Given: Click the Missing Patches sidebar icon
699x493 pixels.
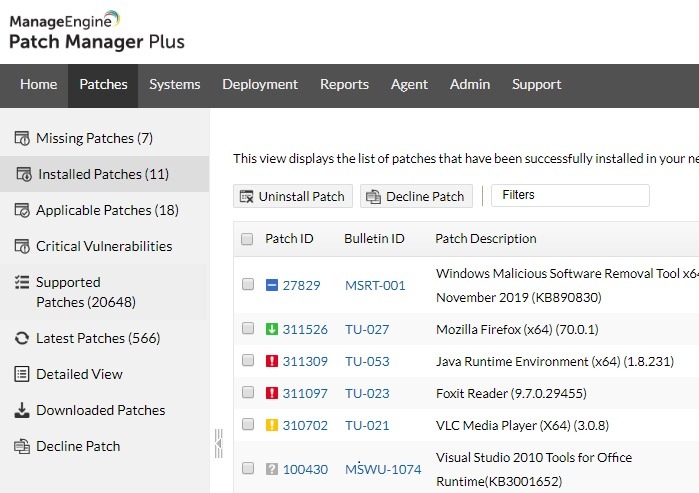Looking at the screenshot, I should [x=22, y=138].
